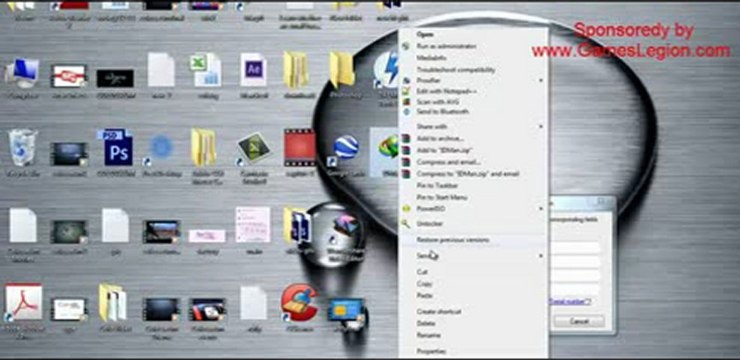Screen dimensions: 740x360
Task: Select the highlighted Internet Download Manager desktop icon
Action: 385,152
